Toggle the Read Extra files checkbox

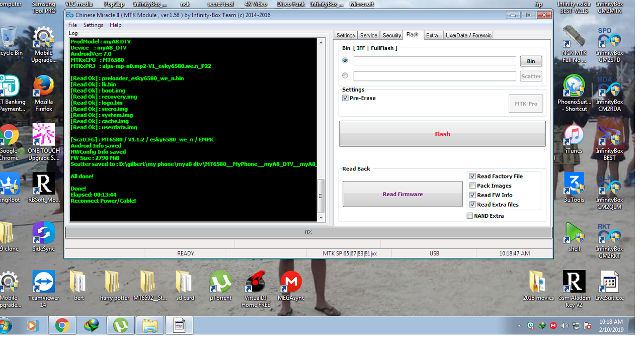click(x=472, y=205)
